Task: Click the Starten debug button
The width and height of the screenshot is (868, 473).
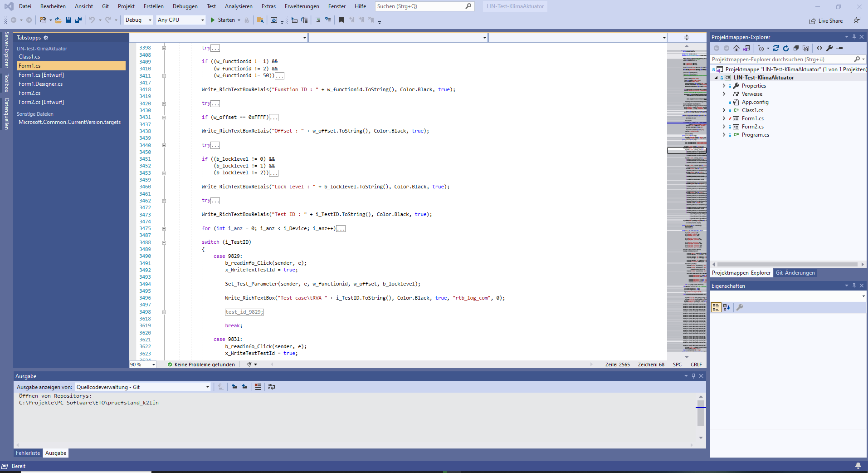Action: 225,20
